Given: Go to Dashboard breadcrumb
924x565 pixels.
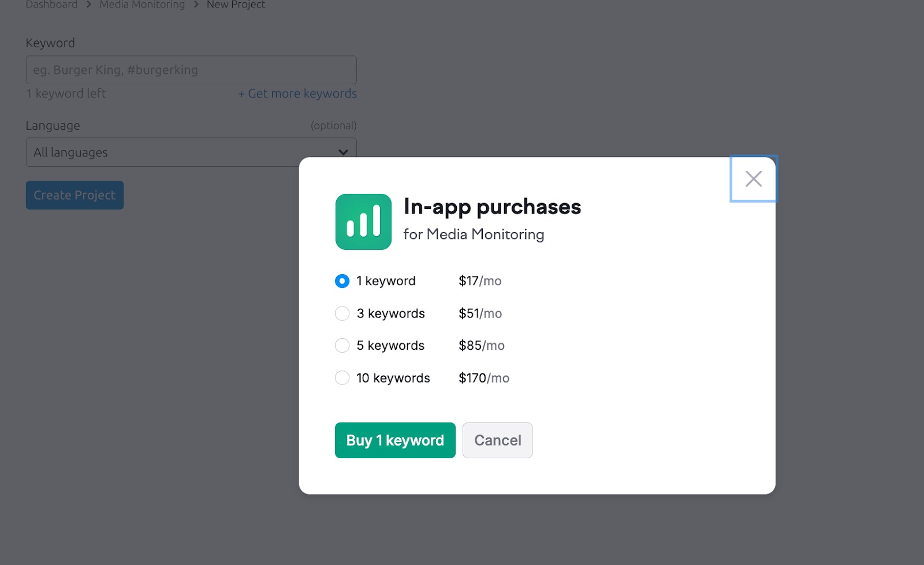Looking at the screenshot, I should [x=51, y=5].
